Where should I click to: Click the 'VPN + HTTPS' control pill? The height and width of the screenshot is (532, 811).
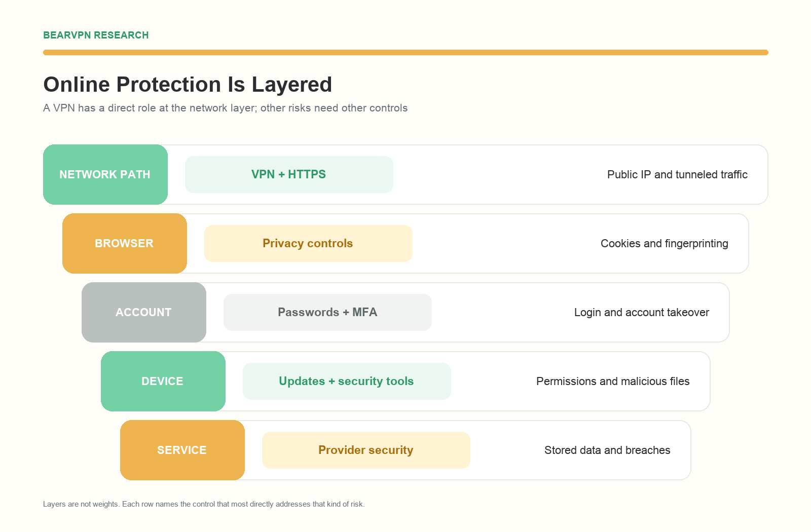coord(289,174)
